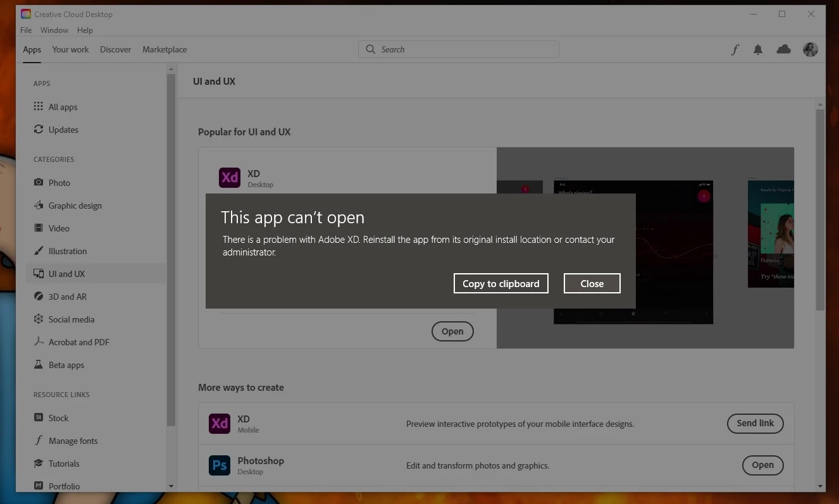Open the Help menu
The width and height of the screenshot is (839, 504).
click(85, 30)
